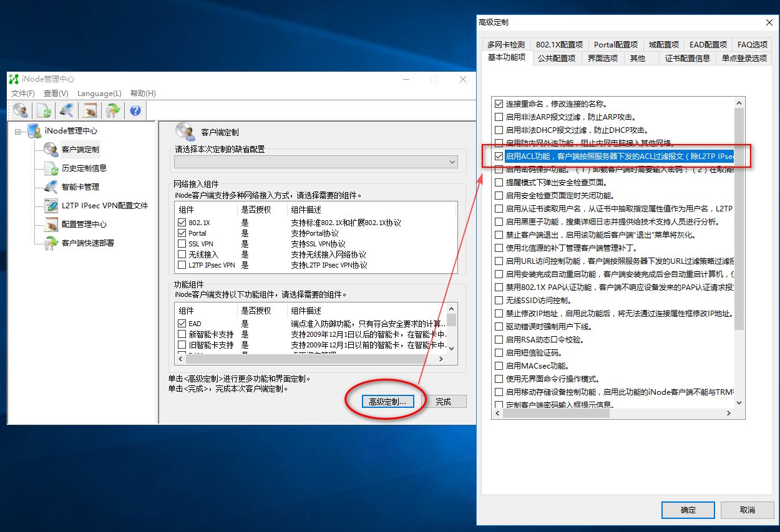The image size is (780, 532).
Task: Uncheck 连接重命名 option
Action: coord(499,104)
